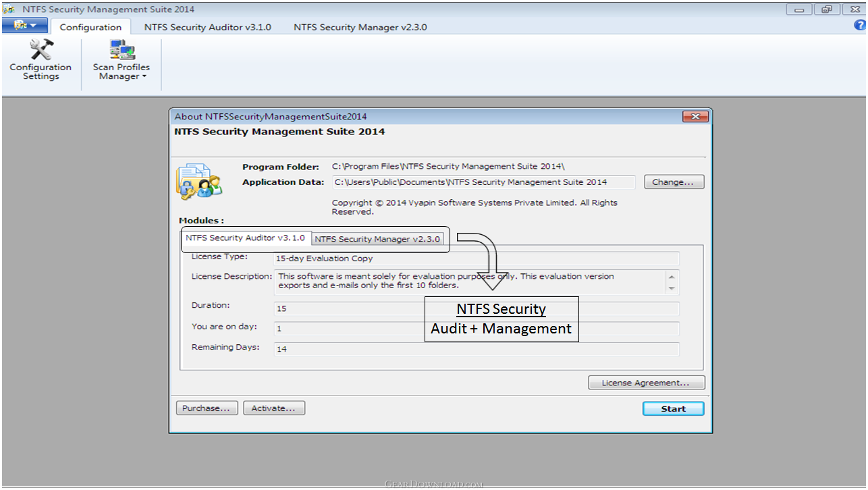Close the About dialog

(x=695, y=116)
